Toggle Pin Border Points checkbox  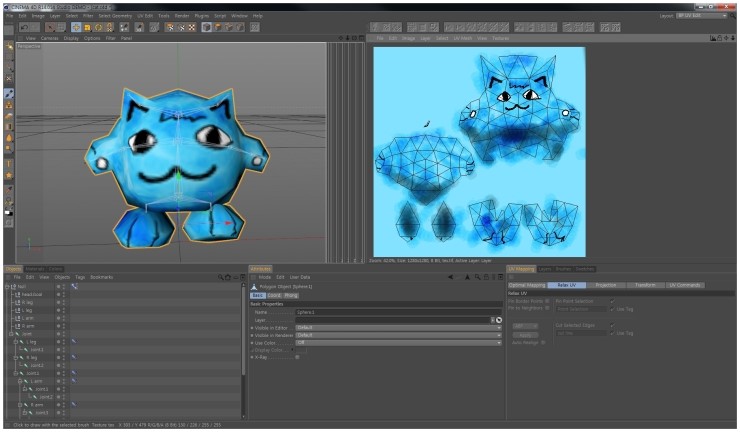coord(547,301)
